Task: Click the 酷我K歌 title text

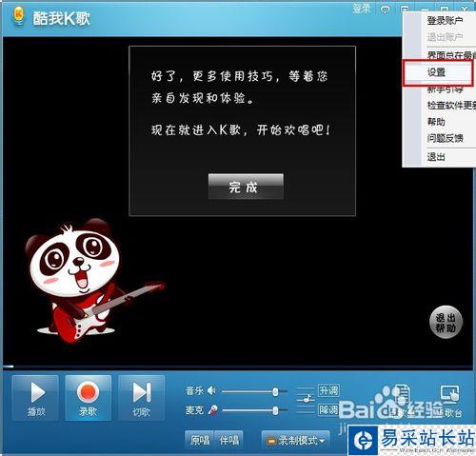Action: click(x=62, y=18)
